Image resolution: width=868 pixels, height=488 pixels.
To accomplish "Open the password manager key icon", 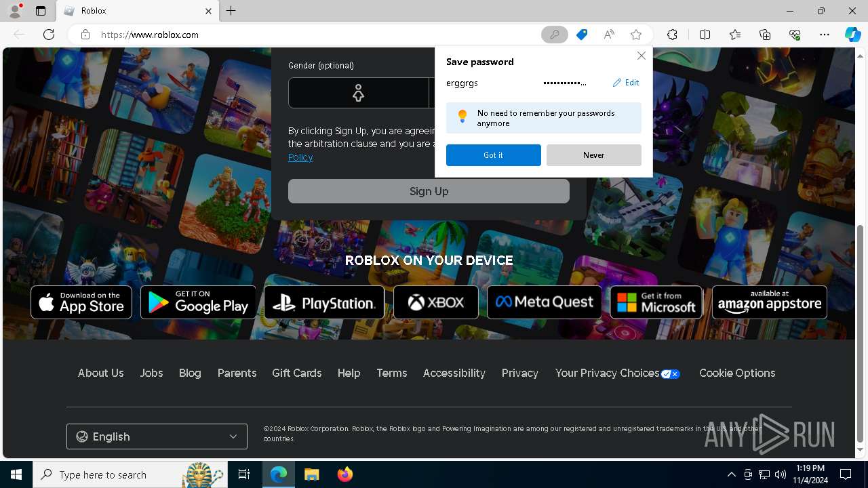I will (554, 35).
